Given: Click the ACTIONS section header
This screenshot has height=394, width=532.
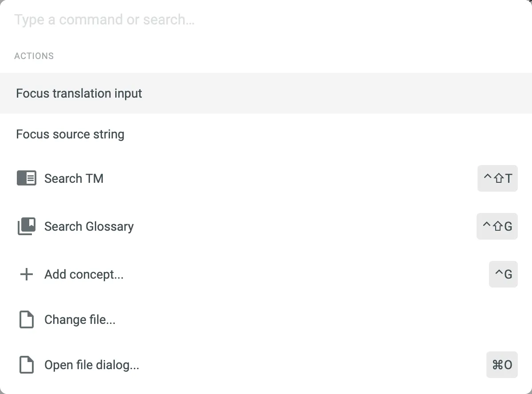Looking at the screenshot, I should [x=34, y=56].
